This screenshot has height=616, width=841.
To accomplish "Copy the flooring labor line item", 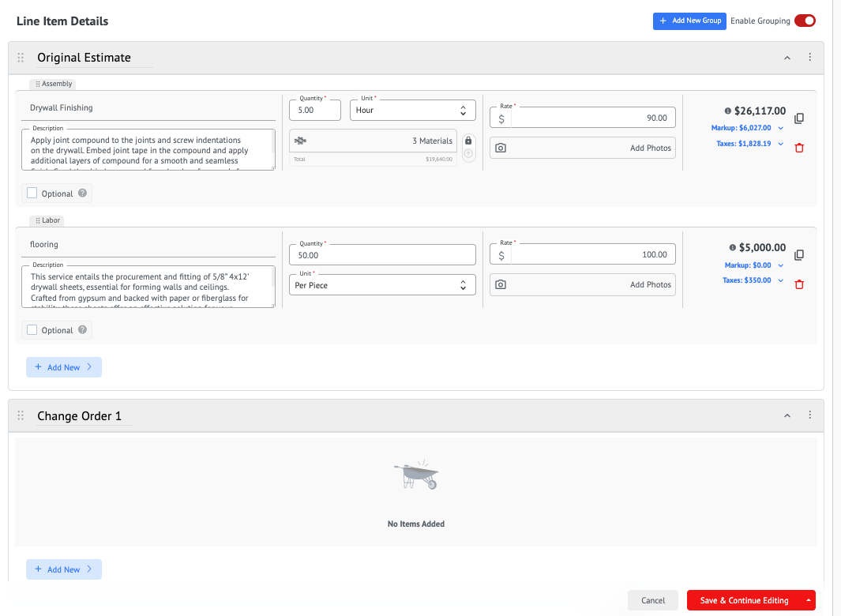I will coord(799,255).
